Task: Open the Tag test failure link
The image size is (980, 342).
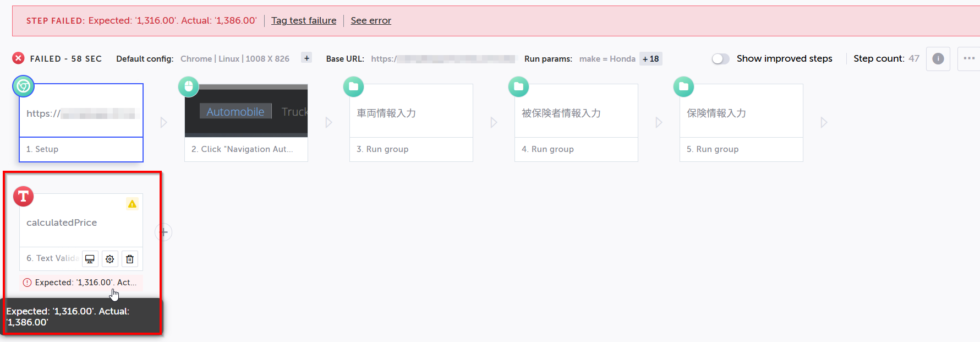Action: (304, 20)
